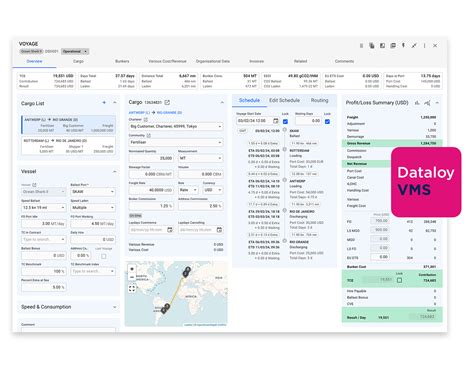Switch to the Cargo tab
Image resolution: width=474 pixels, height=370 pixels.
(78, 61)
